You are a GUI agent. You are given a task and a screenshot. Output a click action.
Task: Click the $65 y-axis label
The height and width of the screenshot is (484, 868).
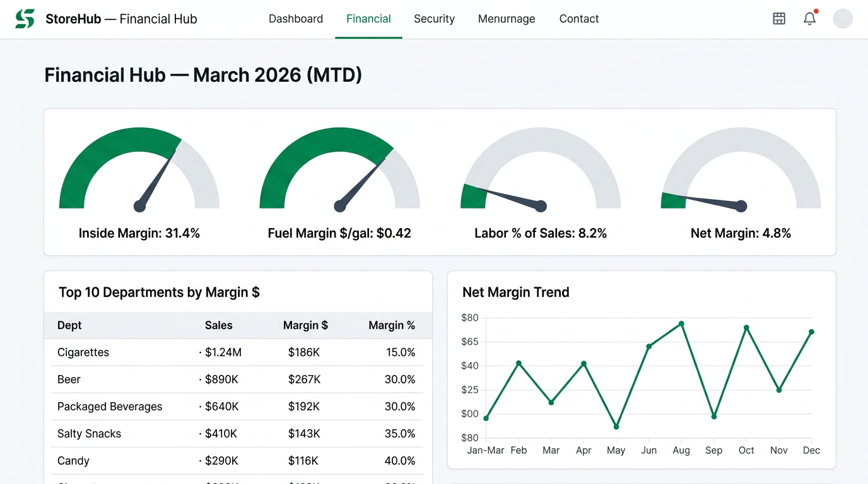470,342
